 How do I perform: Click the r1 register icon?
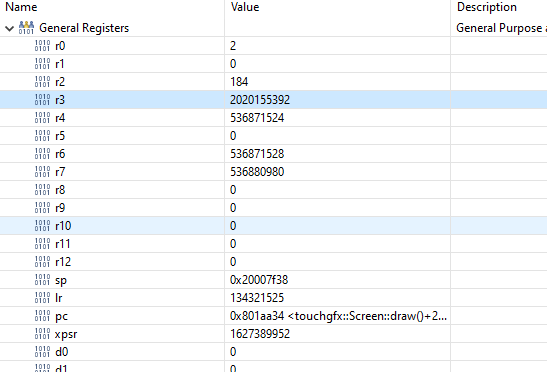pos(42,64)
